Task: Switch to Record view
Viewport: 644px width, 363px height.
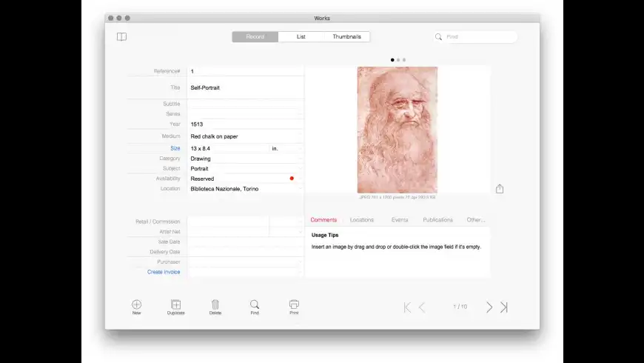Action: point(255,36)
